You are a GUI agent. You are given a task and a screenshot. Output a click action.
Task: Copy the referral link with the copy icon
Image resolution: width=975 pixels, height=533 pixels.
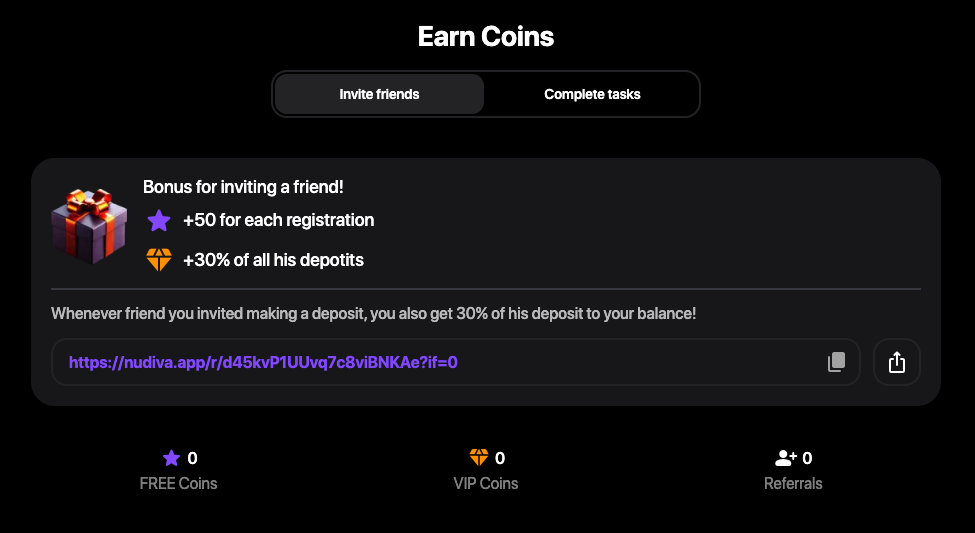click(x=837, y=362)
